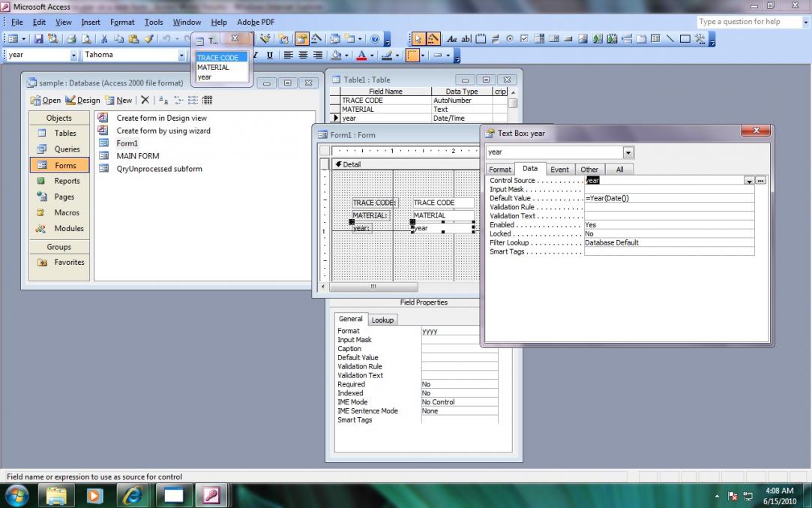Select the Option Button toolbox tool
Viewport: 812px width, 508px height.
510,39
